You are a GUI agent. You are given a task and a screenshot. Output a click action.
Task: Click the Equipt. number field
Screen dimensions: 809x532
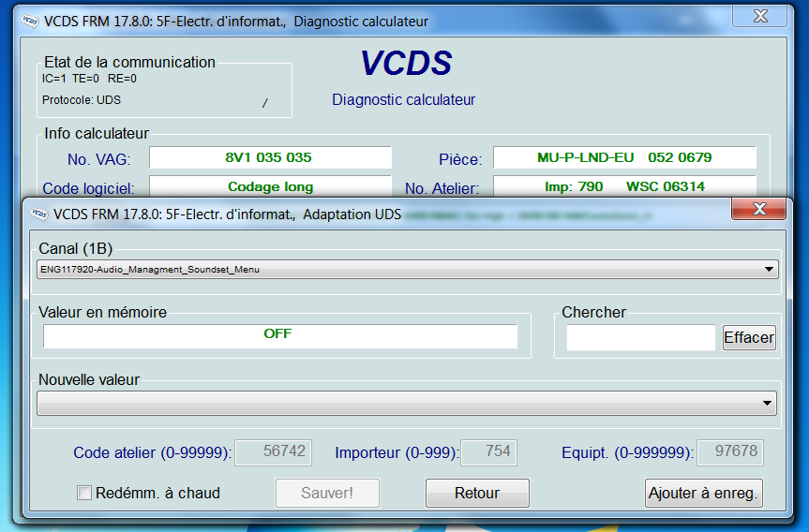click(729, 452)
